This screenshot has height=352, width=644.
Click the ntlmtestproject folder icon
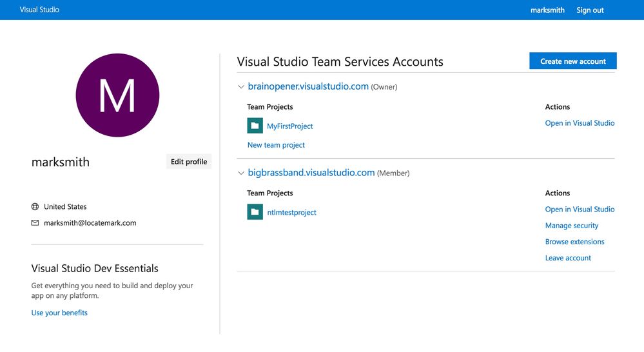(255, 212)
